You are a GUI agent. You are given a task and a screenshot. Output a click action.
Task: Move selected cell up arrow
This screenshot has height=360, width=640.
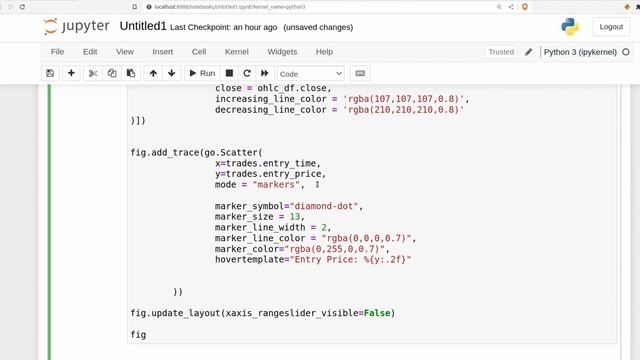153,73
